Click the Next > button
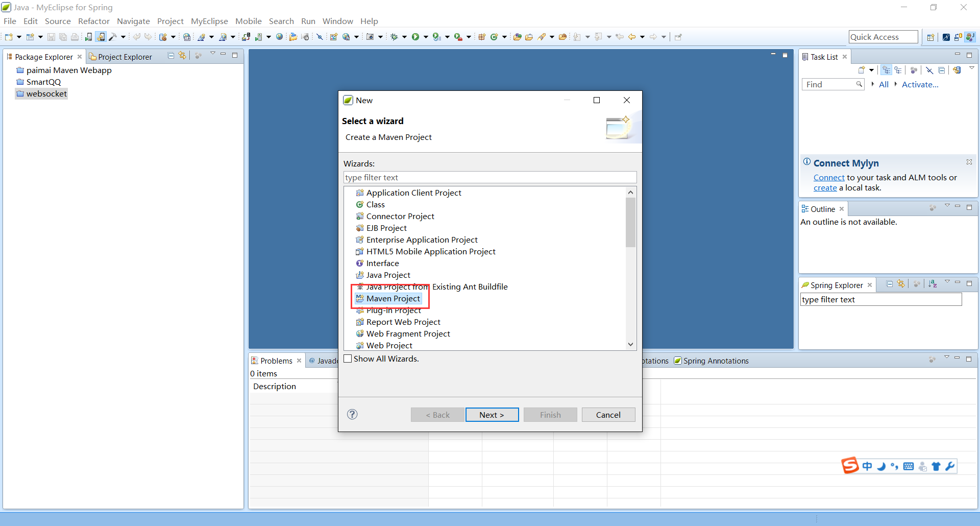 pyautogui.click(x=492, y=415)
